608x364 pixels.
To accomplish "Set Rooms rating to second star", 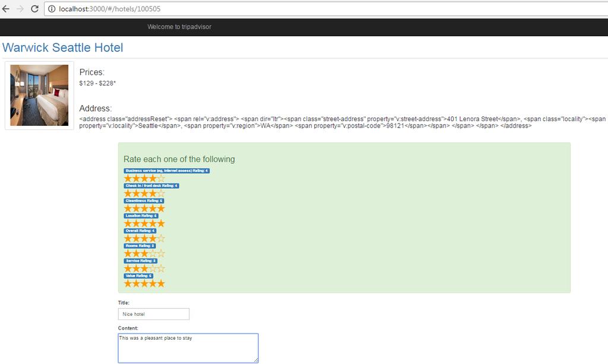I will [x=136, y=254].
